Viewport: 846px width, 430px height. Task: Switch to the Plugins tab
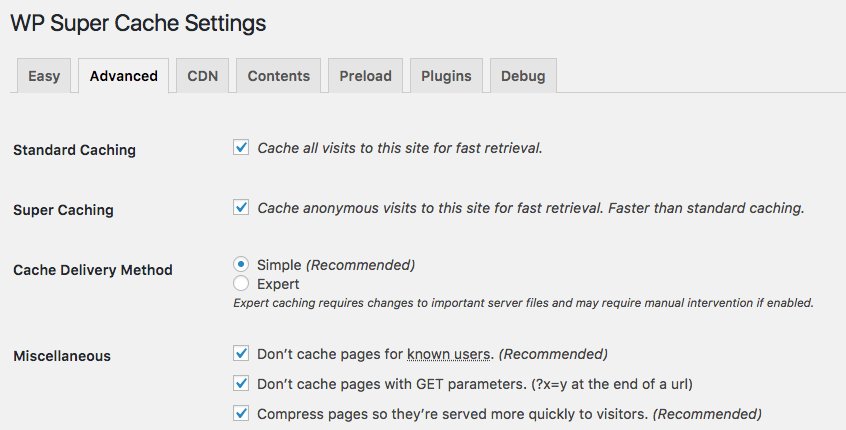447,76
